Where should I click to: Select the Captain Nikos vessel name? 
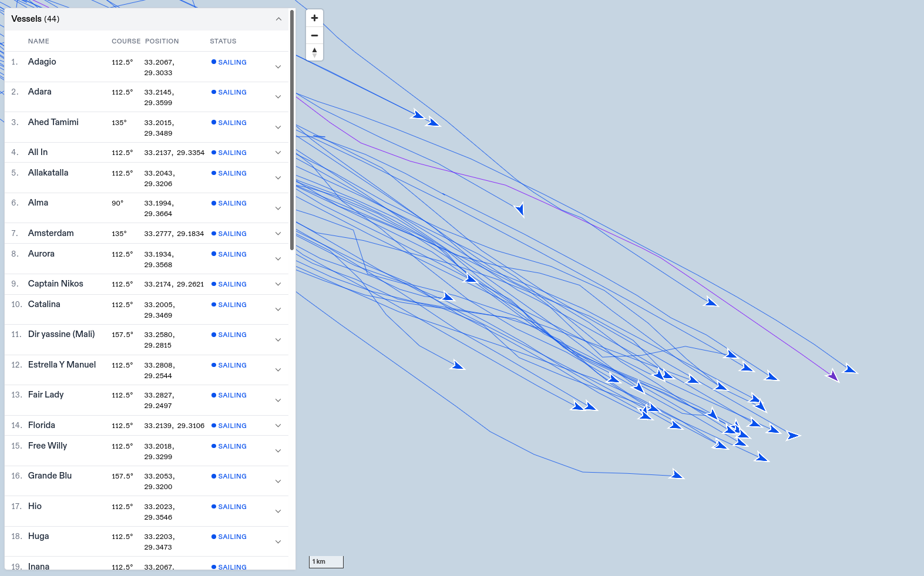point(56,284)
